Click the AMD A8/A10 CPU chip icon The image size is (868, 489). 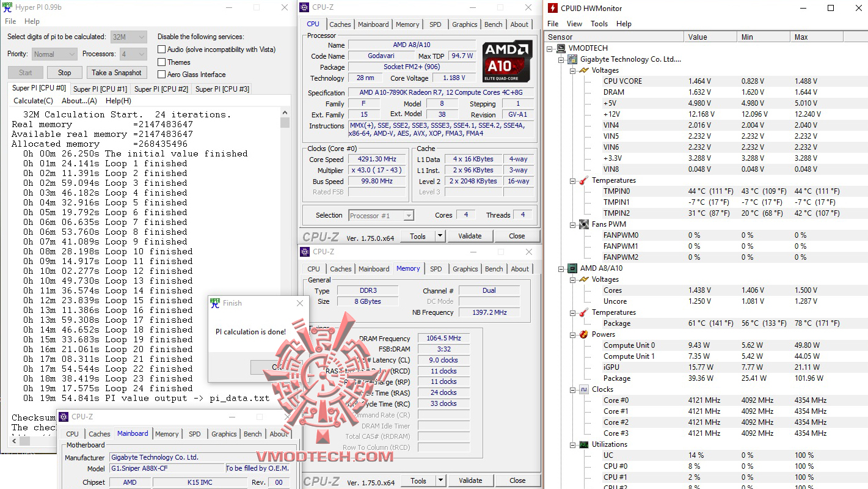[572, 268]
